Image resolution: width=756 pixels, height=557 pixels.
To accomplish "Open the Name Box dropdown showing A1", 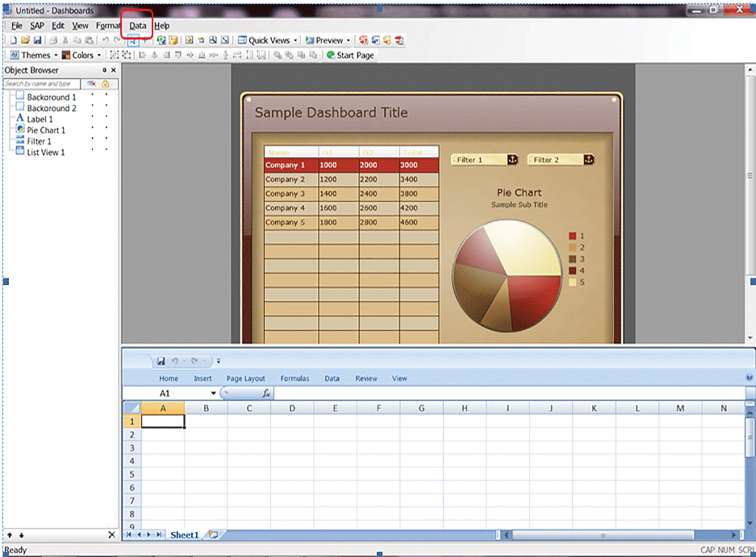I will click(x=214, y=393).
